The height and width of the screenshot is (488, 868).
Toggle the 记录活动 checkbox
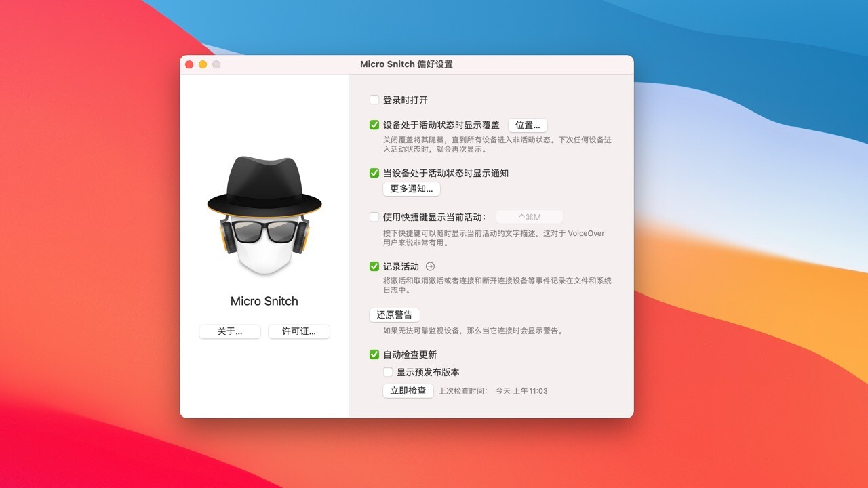(x=374, y=266)
